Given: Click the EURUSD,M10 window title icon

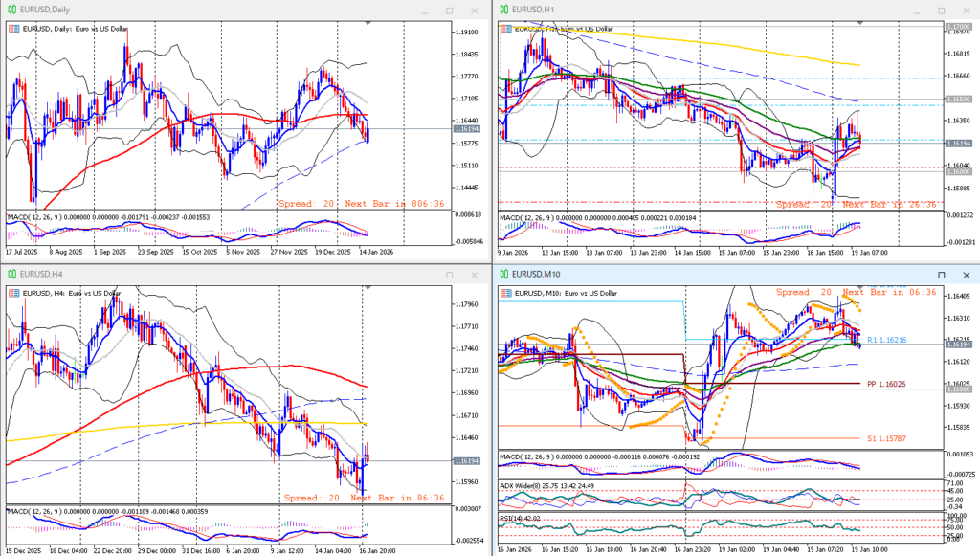Looking at the screenshot, I should [x=502, y=275].
